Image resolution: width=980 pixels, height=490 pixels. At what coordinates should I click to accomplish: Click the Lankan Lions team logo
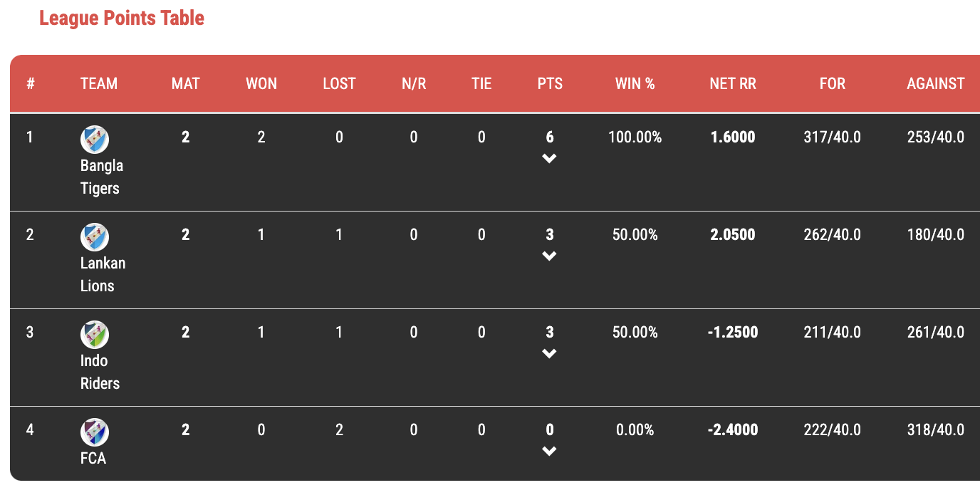pyautogui.click(x=95, y=237)
